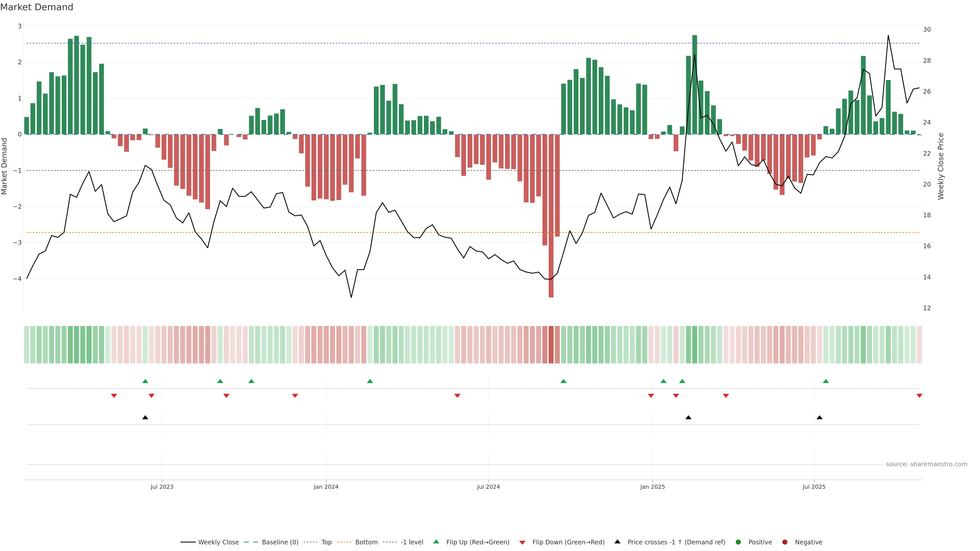Viewport: 980px width, 551px height.
Task: Click the black price-cross marker near Jul 2025
Action: click(x=819, y=418)
